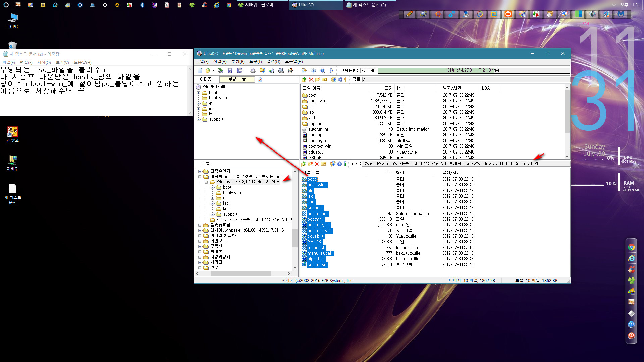Expand the 무등산 folder in local tree
Screen dimensions: 644x362
(200, 246)
